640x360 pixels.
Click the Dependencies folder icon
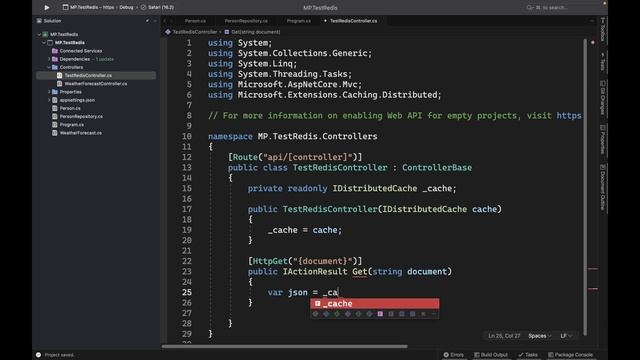pos(55,59)
